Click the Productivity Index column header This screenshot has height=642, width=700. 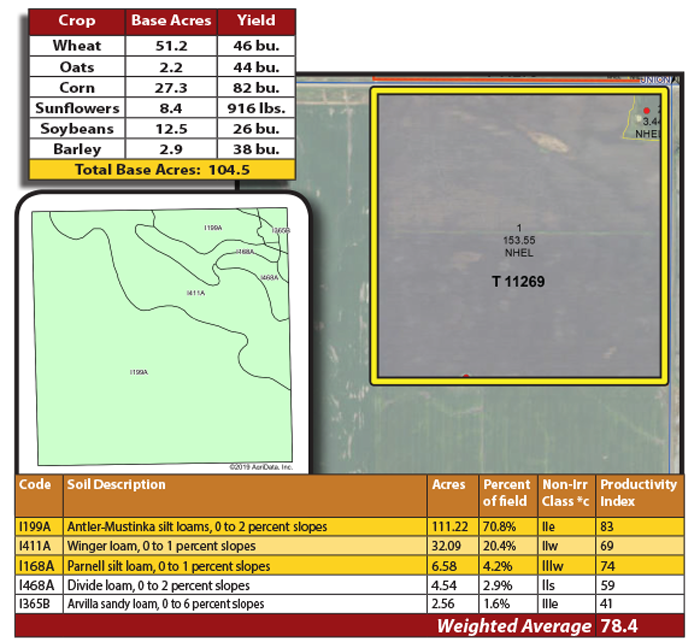tap(638, 493)
